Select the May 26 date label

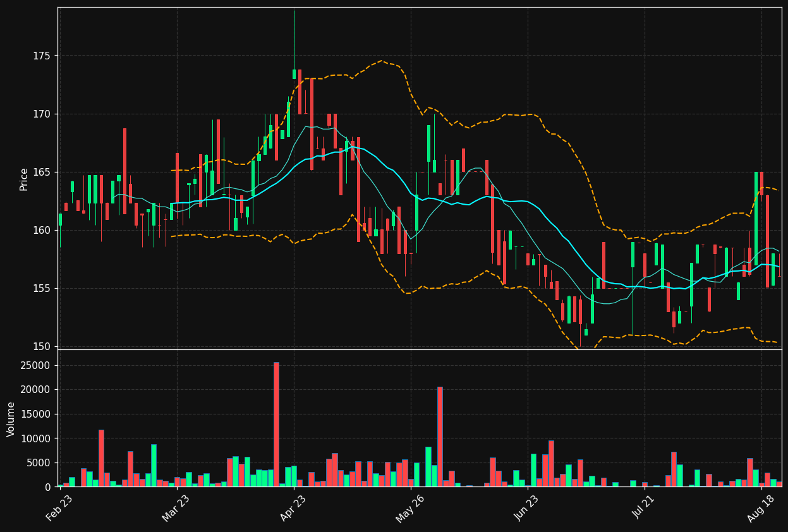[x=409, y=509]
